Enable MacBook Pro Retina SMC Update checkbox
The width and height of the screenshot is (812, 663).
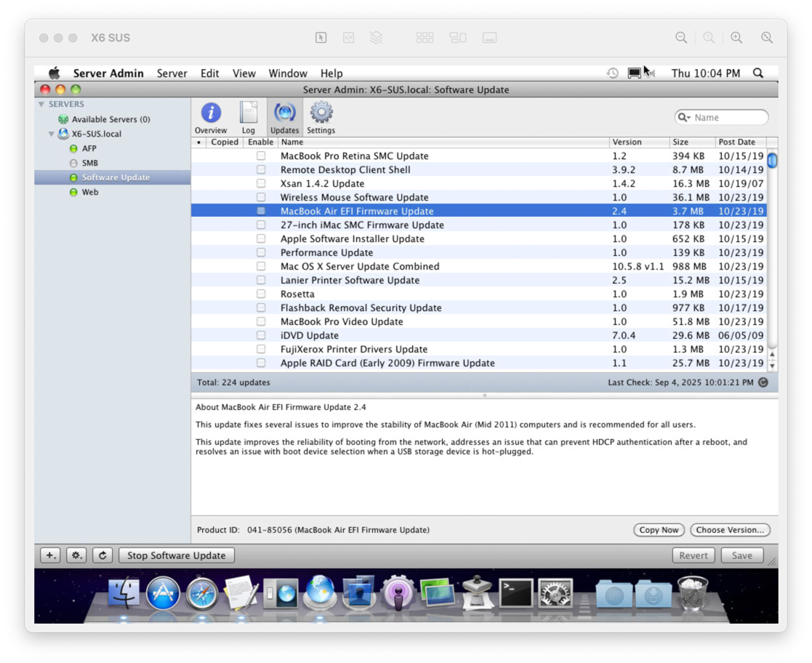coord(261,156)
